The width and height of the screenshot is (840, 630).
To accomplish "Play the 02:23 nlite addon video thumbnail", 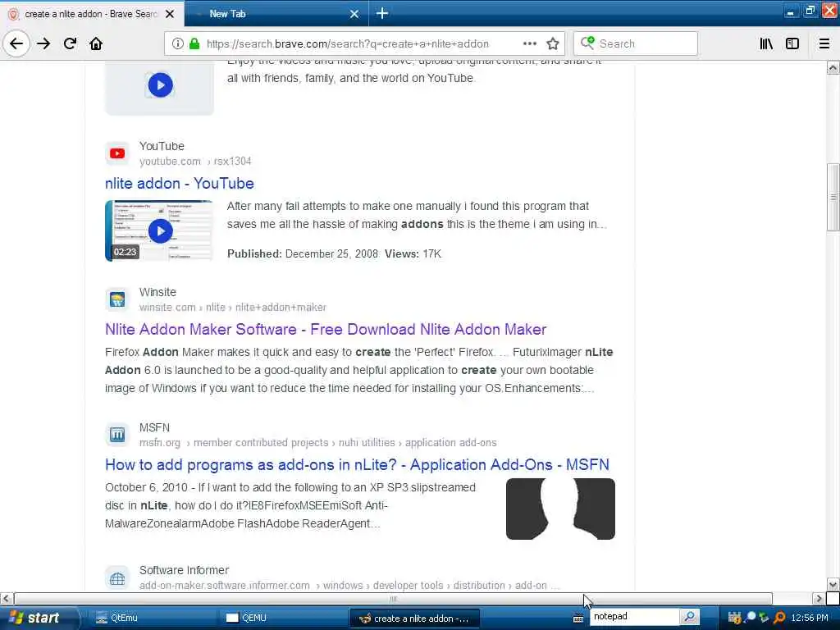I will [x=160, y=231].
